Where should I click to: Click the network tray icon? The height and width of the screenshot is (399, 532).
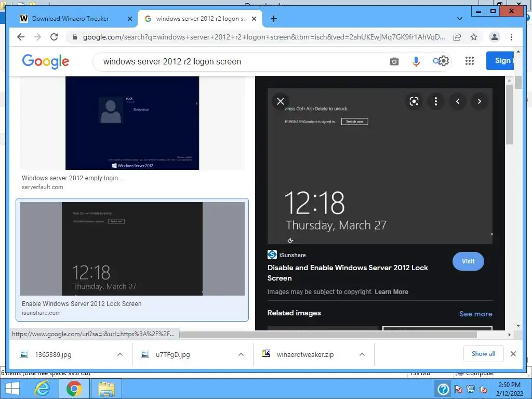point(471,389)
